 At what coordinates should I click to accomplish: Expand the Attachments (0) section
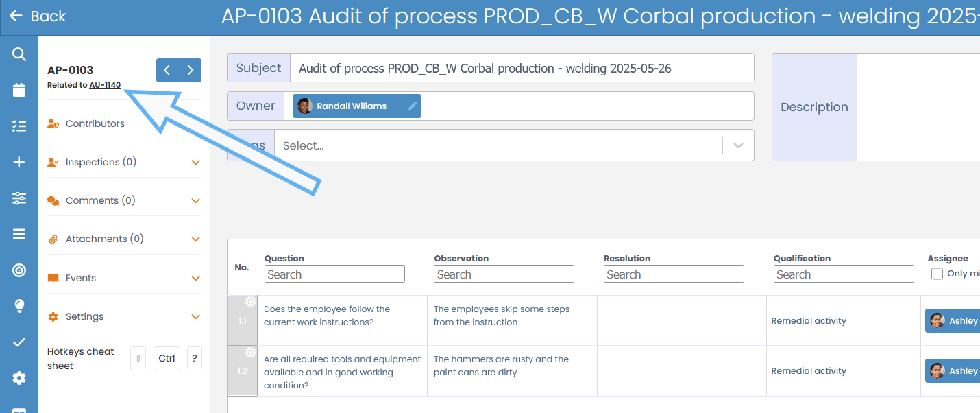[124, 239]
